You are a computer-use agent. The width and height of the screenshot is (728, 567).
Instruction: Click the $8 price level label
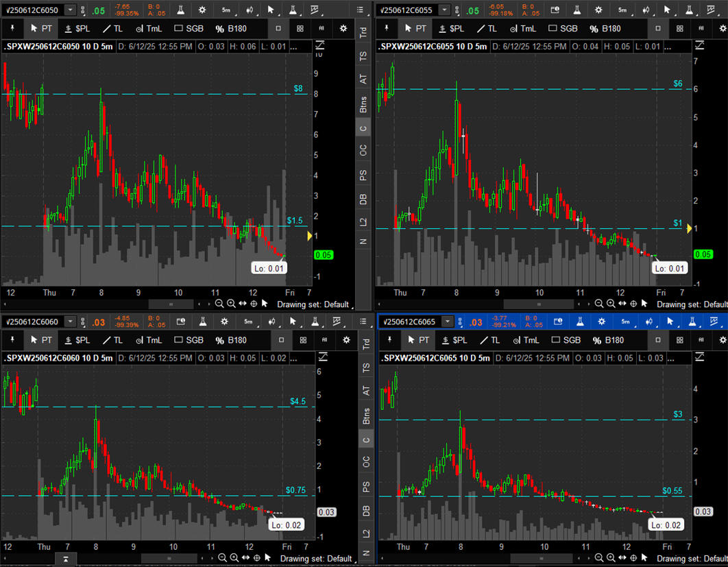pos(298,89)
